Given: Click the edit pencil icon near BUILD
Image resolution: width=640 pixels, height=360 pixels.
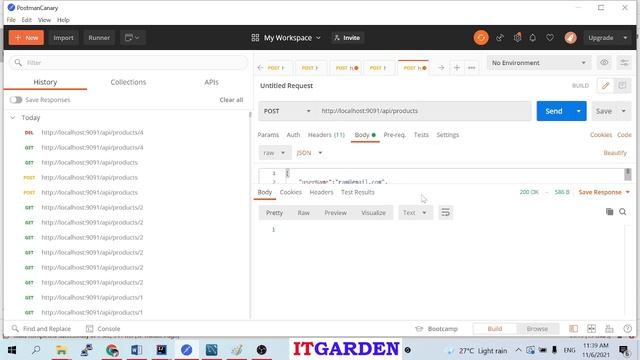Looking at the screenshot, I should coord(605,85).
